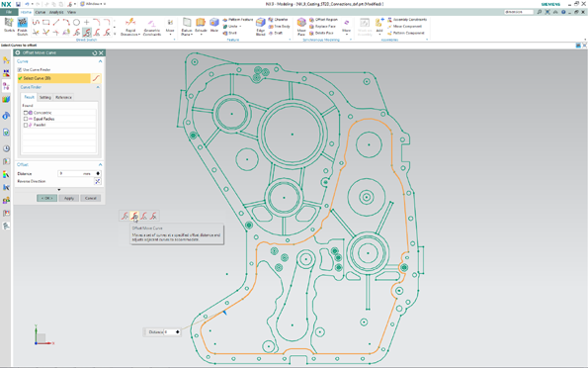This screenshot has height=368, width=588.
Task: Select the Circle sketch tool
Action: 76,23
